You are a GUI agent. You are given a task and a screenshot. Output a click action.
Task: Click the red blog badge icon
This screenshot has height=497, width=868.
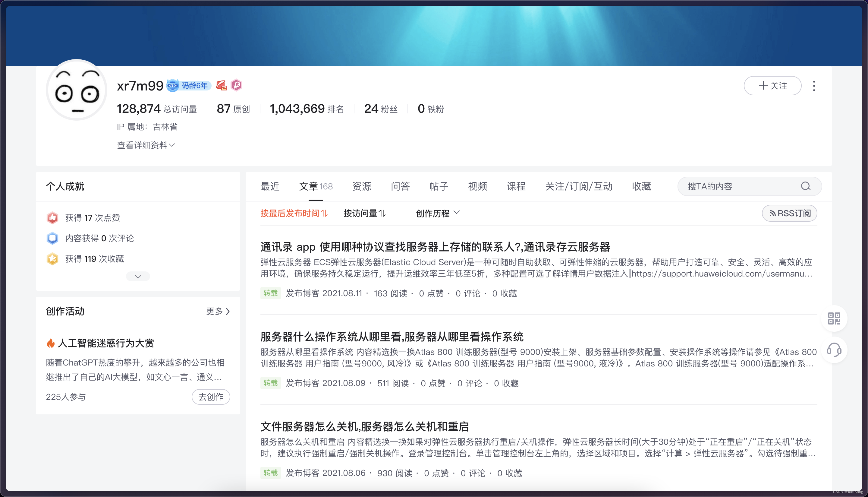[x=221, y=85]
